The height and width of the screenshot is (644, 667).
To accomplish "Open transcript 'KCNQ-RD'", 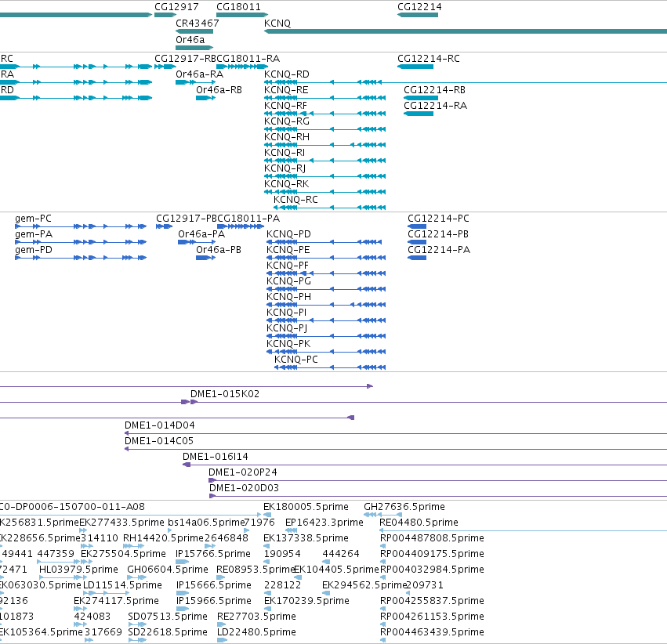I will 287,74.
